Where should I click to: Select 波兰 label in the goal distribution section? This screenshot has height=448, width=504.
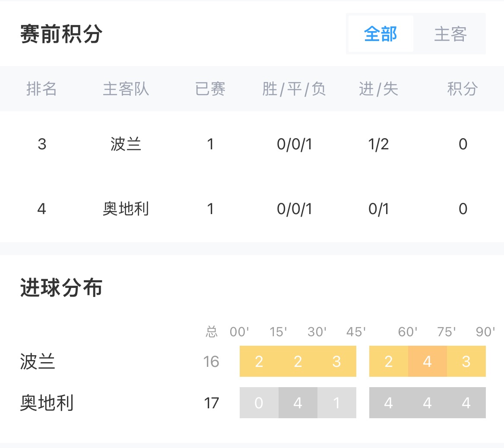(x=38, y=361)
